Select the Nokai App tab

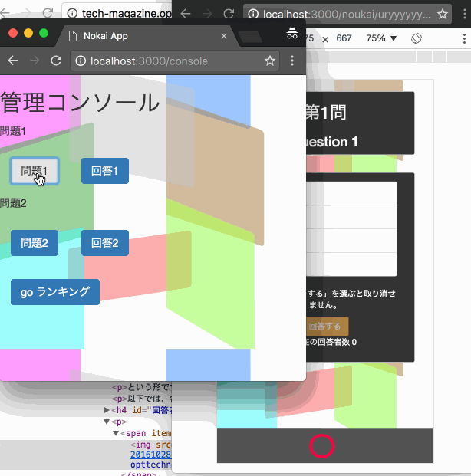click(x=146, y=36)
